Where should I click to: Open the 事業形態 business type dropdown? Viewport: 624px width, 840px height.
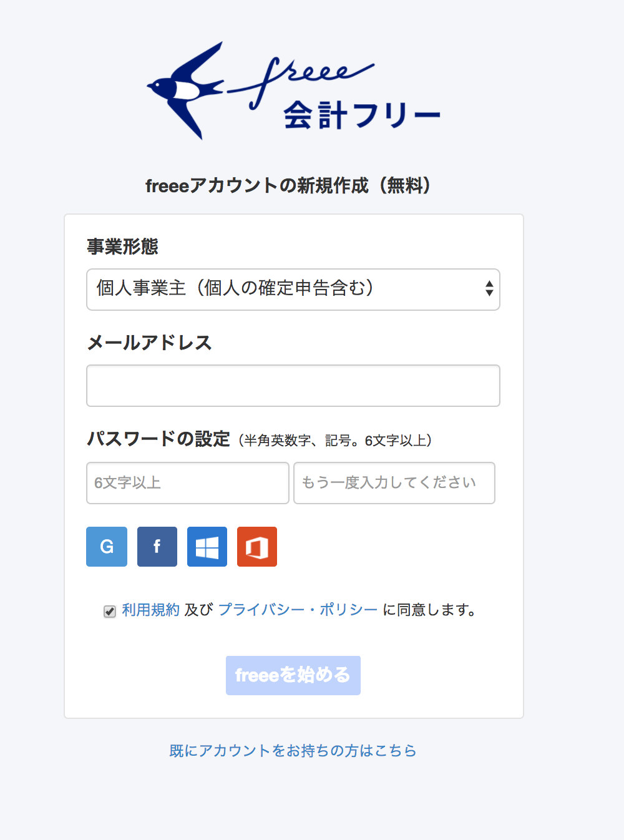coord(293,290)
